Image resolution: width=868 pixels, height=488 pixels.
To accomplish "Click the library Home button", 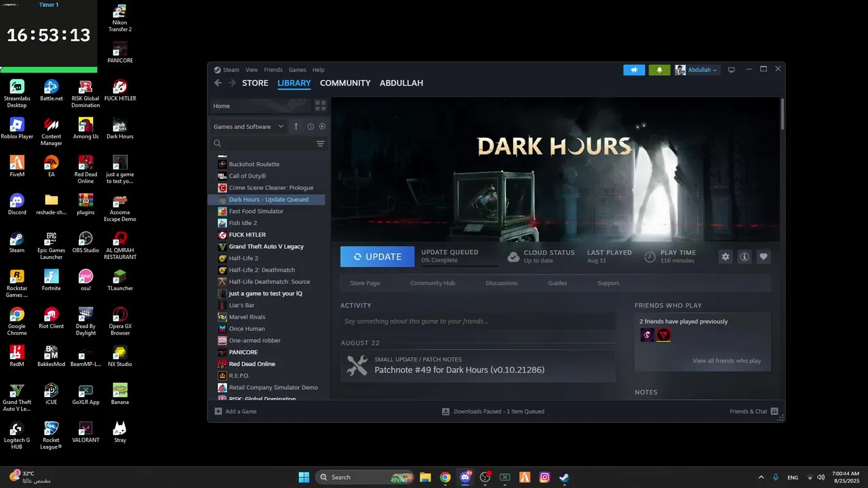I will coord(260,106).
